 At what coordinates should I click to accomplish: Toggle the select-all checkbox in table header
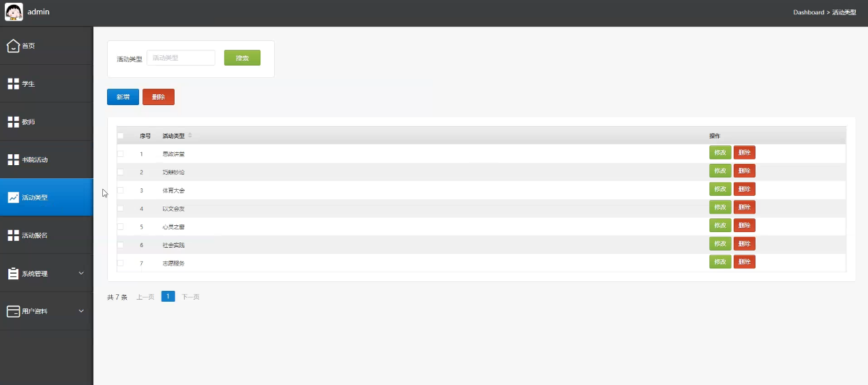click(x=121, y=136)
